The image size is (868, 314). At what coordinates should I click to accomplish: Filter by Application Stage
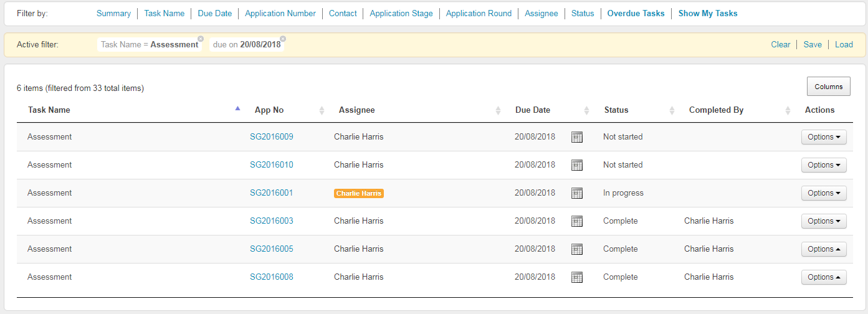(x=401, y=13)
